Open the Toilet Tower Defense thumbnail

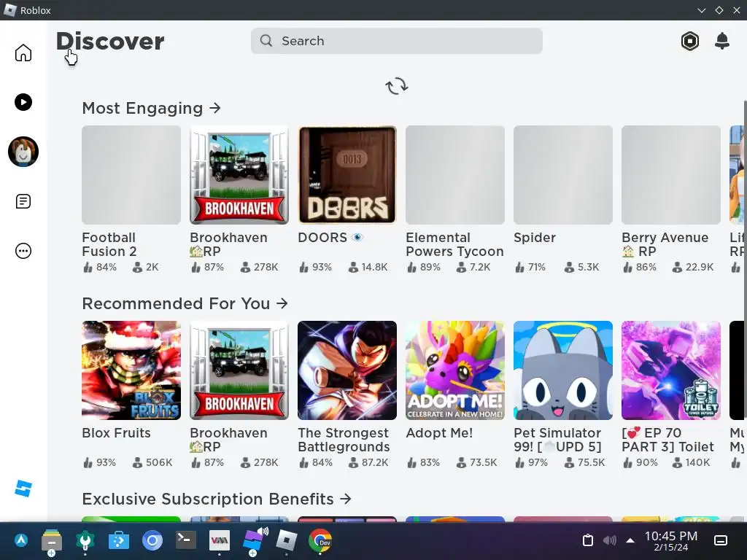pyautogui.click(x=671, y=370)
